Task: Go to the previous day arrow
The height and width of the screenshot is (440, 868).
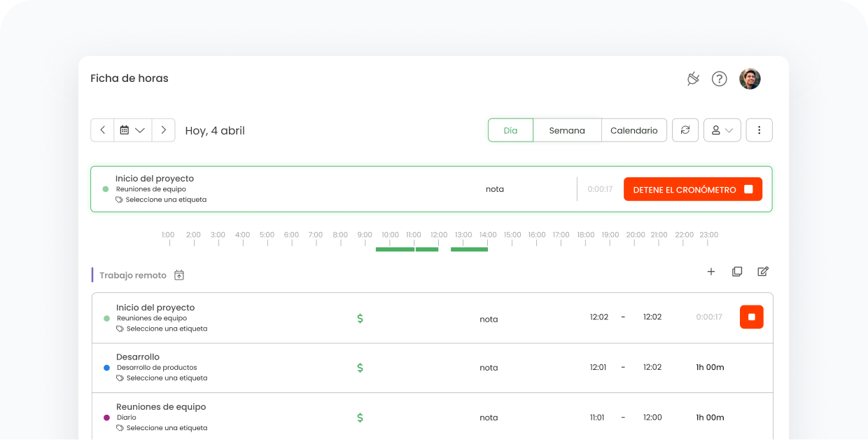Action: 102,130
